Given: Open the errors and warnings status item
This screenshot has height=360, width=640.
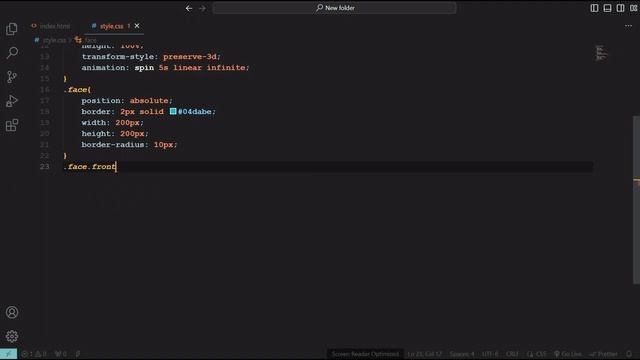Looking at the screenshot, I should (x=33, y=354).
